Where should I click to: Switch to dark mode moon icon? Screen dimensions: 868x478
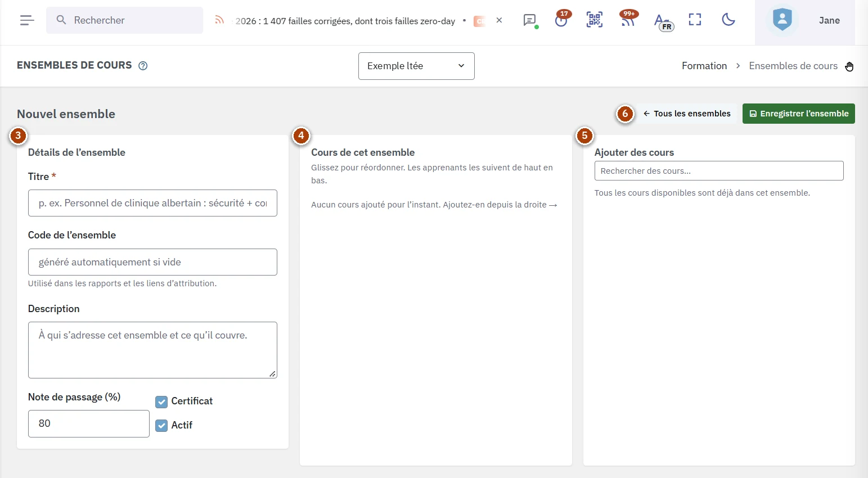(x=728, y=20)
